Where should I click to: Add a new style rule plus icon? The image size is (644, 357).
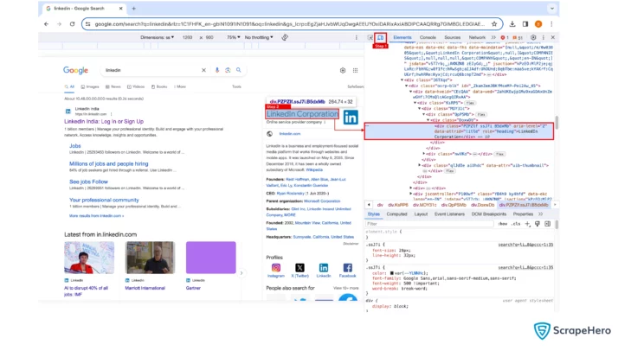527,224
